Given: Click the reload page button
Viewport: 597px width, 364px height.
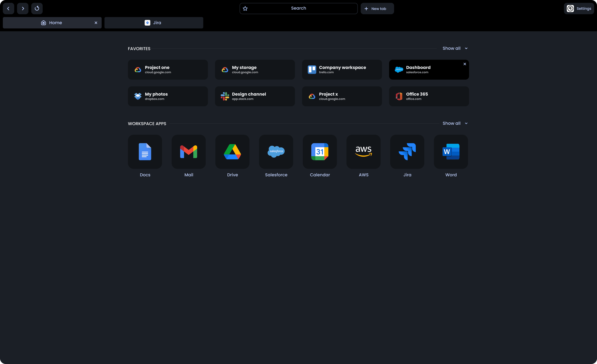Looking at the screenshot, I should (37, 9).
